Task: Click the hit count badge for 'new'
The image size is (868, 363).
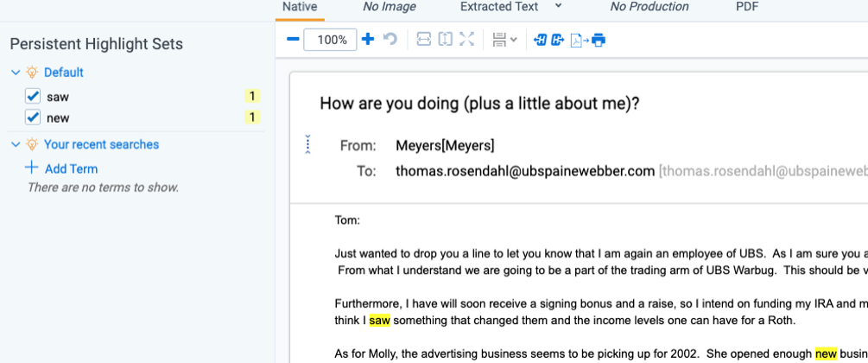Action: click(252, 118)
